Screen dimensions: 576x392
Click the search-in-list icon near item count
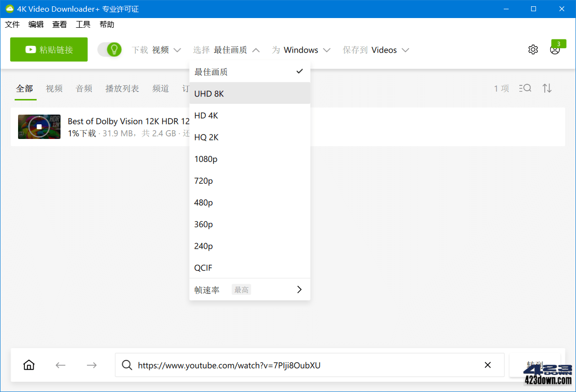click(525, 88)
